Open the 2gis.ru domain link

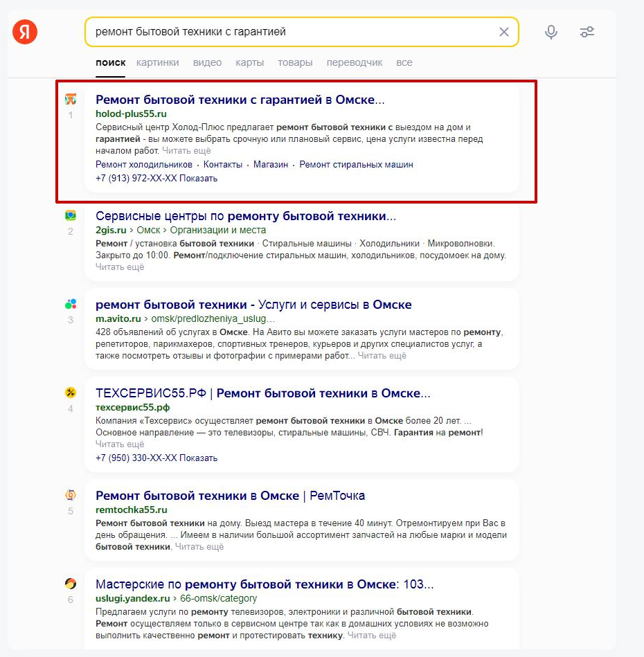pyautogui.click(x=111, y=230)
